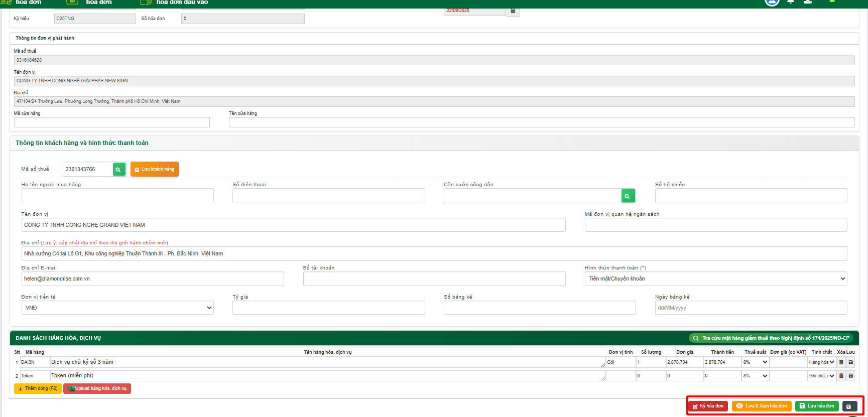Click Thêm dòng (F2) to add a row
868x417 pixels.
(38, 389)
